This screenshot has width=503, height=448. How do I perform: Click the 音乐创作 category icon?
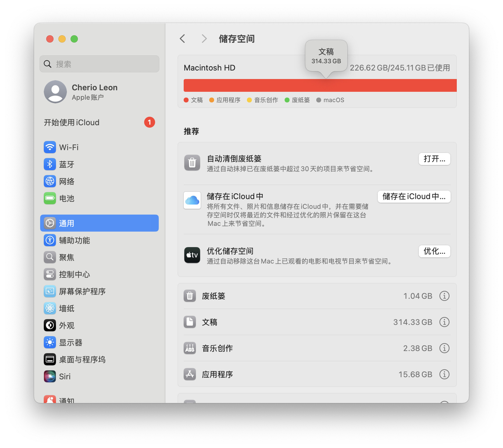point(190,348)
